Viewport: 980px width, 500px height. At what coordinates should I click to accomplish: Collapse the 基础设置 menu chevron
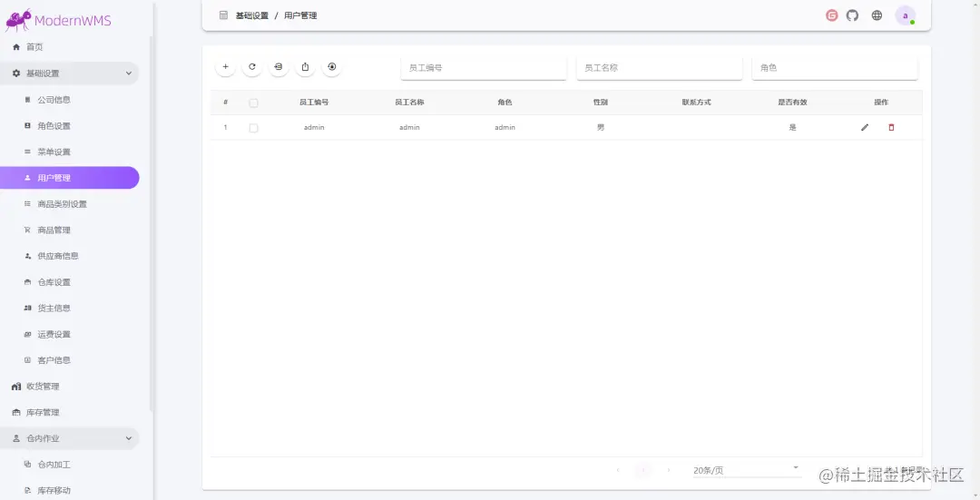tap(129, 74)
